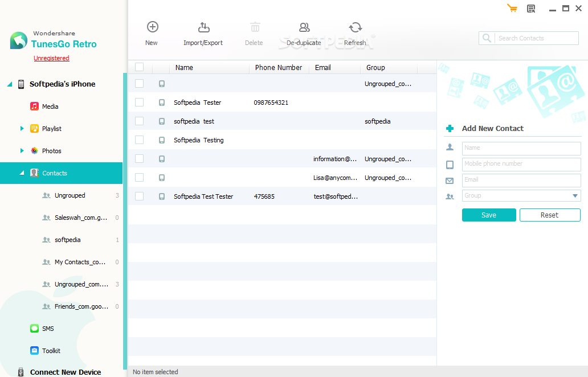The width and height of the screenshot is (588, 377).
Task: Click device icon in Softpedia Test Tester row
Action: [x=162, y=196]
